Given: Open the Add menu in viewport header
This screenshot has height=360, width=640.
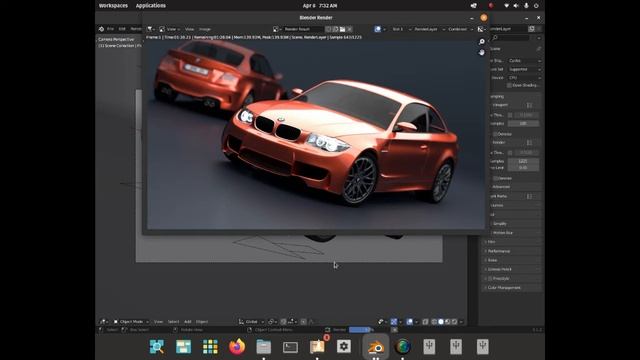Looking at the screenshot, I should click(188, 322).
